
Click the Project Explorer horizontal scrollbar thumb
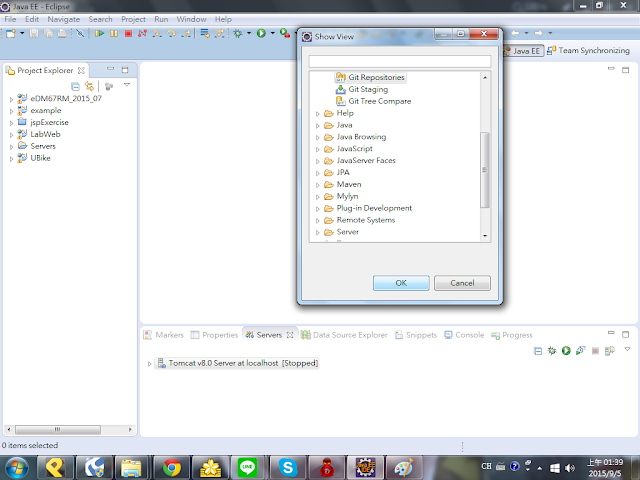(x=58, y=429)
